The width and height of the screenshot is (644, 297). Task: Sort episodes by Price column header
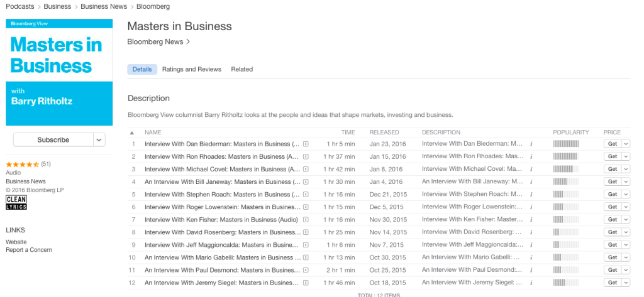point(612,132)
